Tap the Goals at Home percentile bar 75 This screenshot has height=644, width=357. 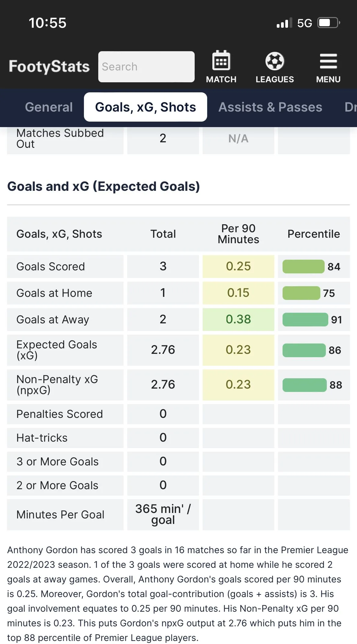click(x=301, y=293)
